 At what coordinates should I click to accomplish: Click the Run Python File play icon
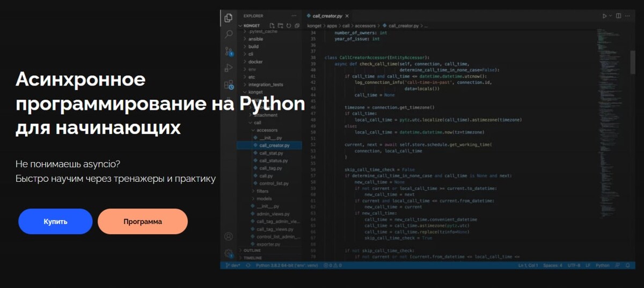click(605, 16)
